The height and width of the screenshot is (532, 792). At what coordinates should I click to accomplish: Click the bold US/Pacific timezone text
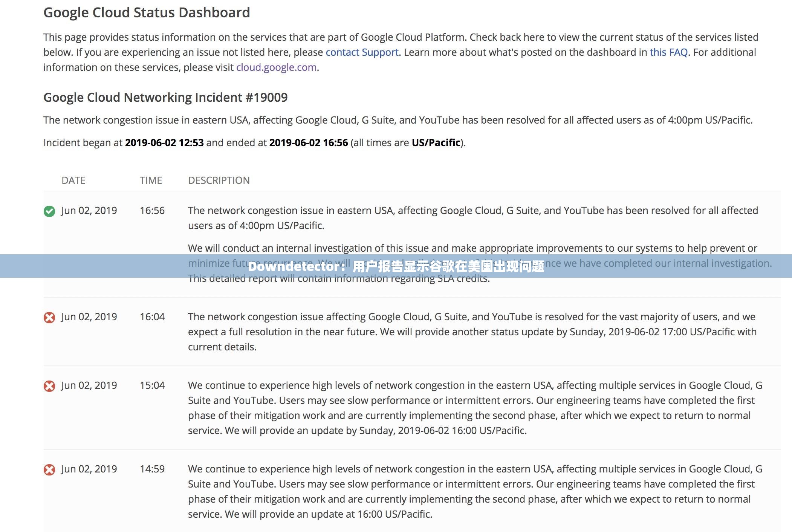pos(436,143)
